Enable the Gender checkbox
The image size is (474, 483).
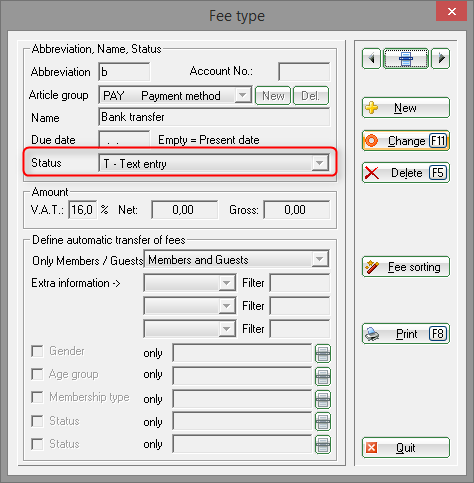click(37, 351)
